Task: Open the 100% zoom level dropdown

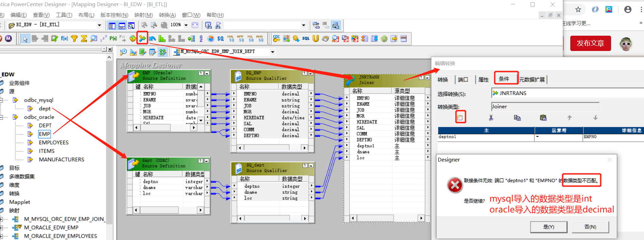Action: tap(186, 25)
